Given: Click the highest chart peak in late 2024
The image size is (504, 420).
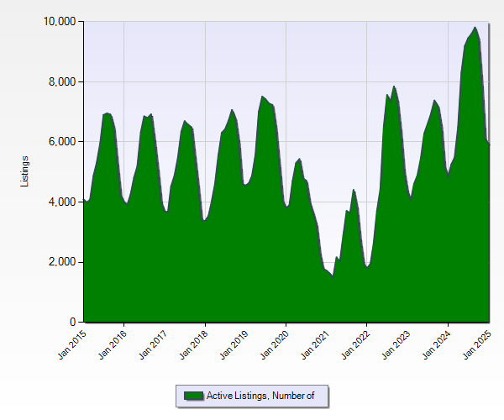Looking at the screenshot, I should (x=475, y=29).
